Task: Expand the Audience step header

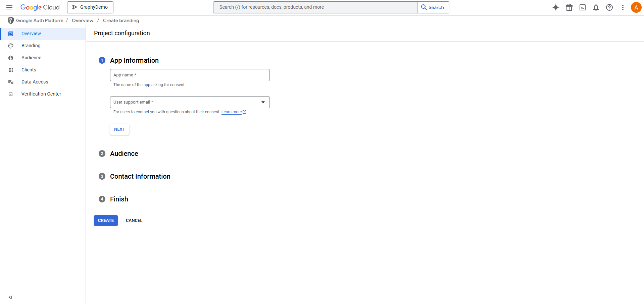Action: [124, 154]
